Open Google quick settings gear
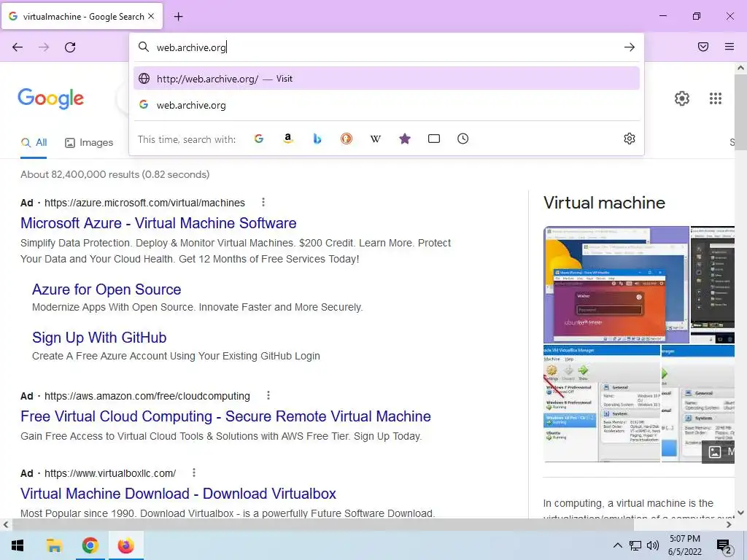747x560 pixels. pyautogui.click(x=682, y=98)
